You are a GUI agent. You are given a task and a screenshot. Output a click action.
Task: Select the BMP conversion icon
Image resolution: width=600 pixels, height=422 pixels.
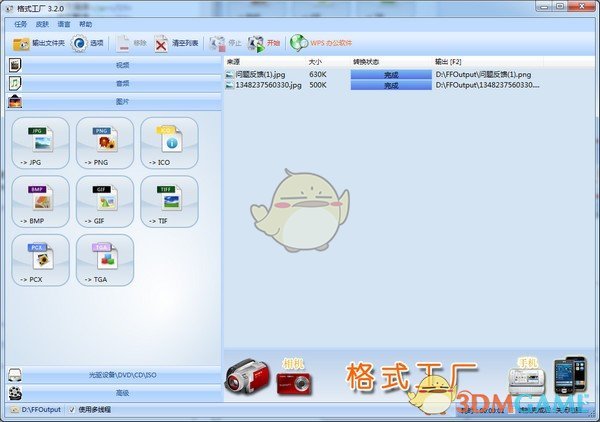(x=41, y=201)
